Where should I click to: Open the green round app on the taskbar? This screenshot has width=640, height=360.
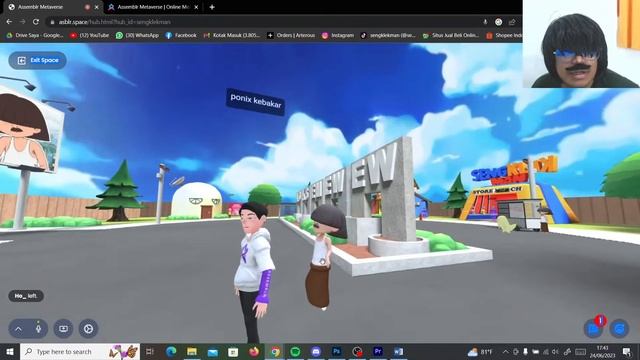(x=295, y=351)
